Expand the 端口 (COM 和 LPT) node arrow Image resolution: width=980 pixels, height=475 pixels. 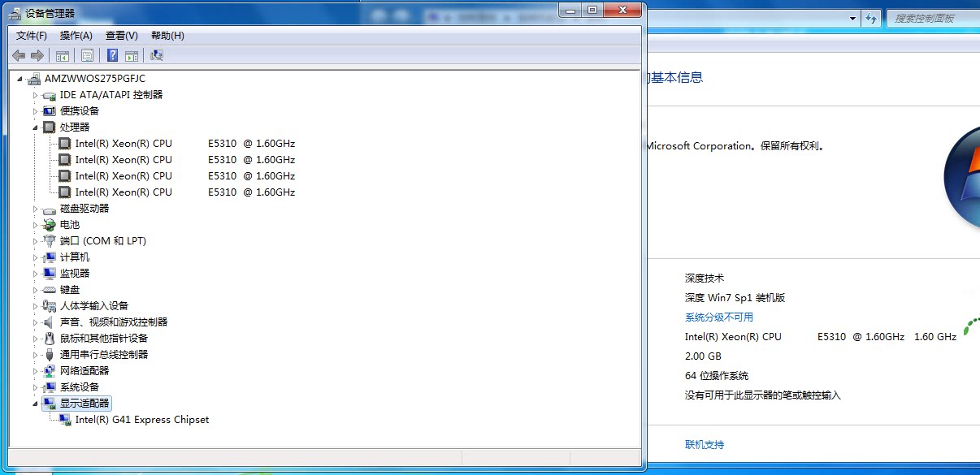tap(35, 241)
